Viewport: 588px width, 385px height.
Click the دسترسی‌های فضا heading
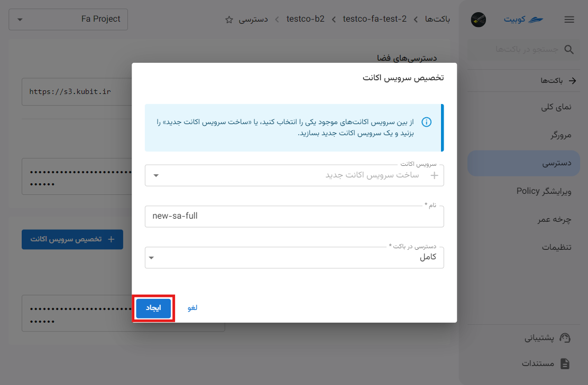pos(407,58)
